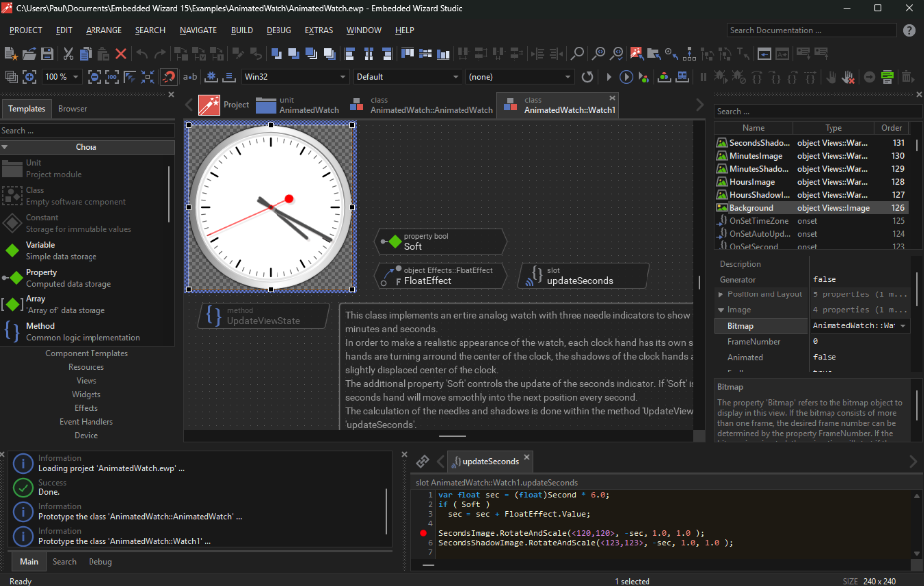The height and width of the screenshot is (586, 924).
Task: Open the Widgets template category
Action: pos(86,394)
